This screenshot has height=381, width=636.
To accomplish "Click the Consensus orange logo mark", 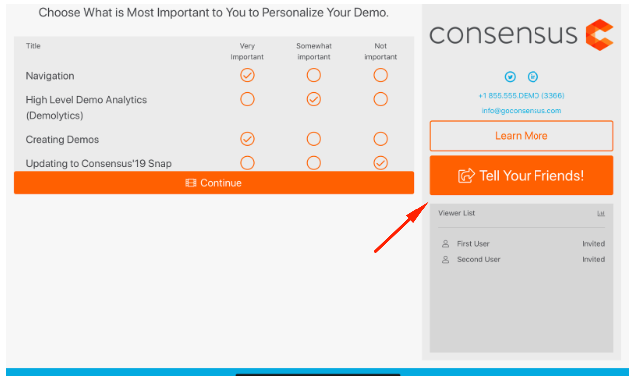I will pyautogui.click(x=599, y=35).
